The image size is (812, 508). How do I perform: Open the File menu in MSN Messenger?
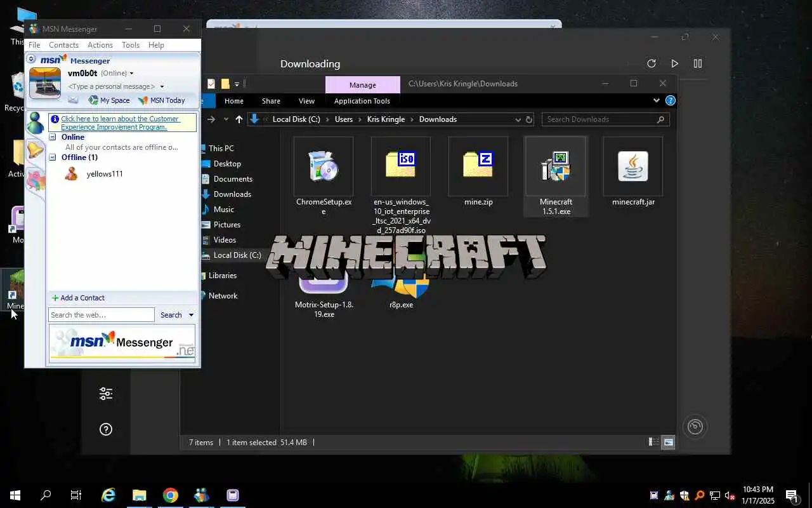pos(34,45)
